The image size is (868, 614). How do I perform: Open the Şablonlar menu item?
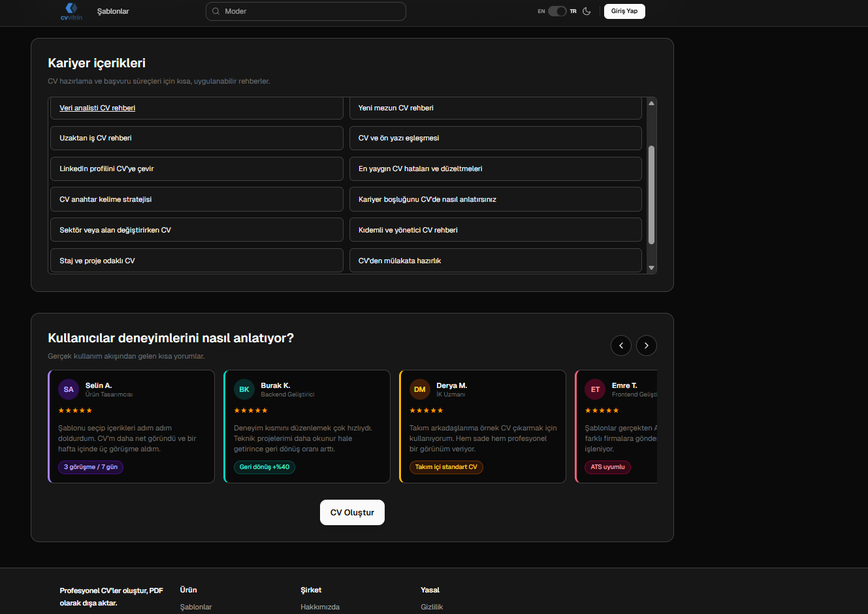113,11
